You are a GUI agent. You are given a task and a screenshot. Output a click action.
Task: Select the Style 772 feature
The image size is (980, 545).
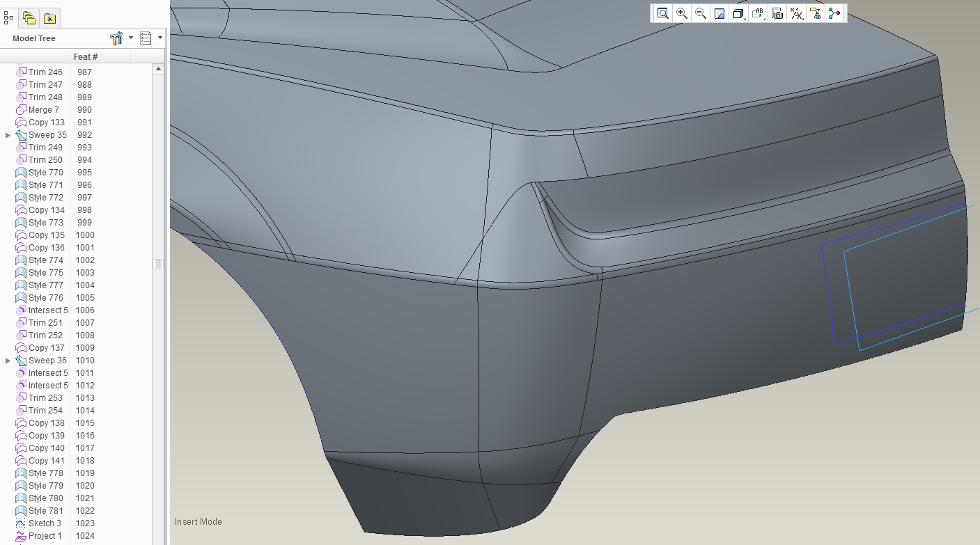[x=46, y=198]
